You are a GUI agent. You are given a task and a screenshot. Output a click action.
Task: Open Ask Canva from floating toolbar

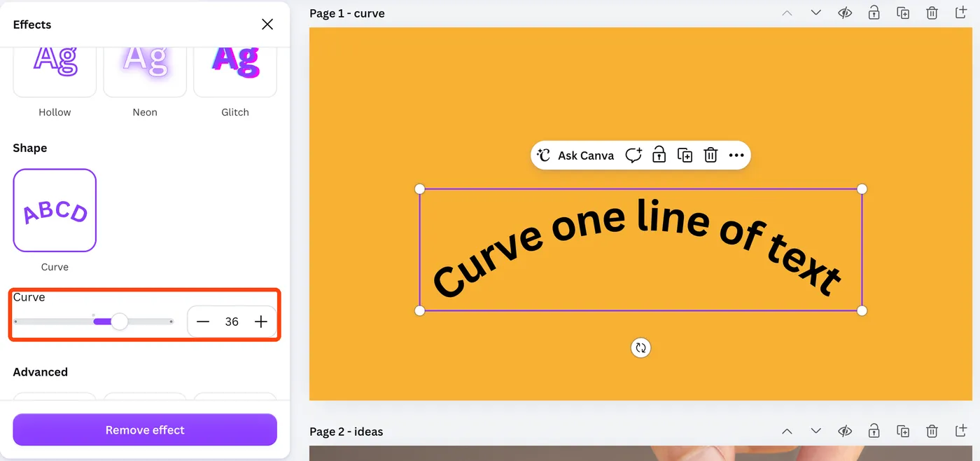click(575, 156)
